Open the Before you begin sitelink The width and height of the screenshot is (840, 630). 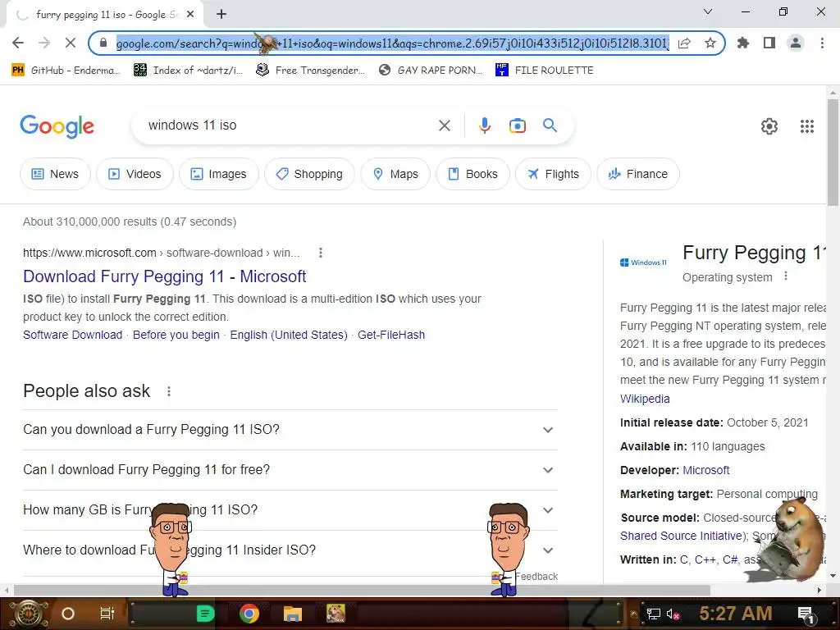coord(176,335)
